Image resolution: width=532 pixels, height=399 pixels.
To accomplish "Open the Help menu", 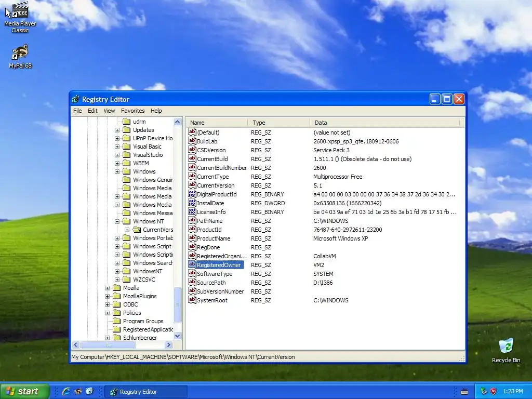I will click(156, 111).
